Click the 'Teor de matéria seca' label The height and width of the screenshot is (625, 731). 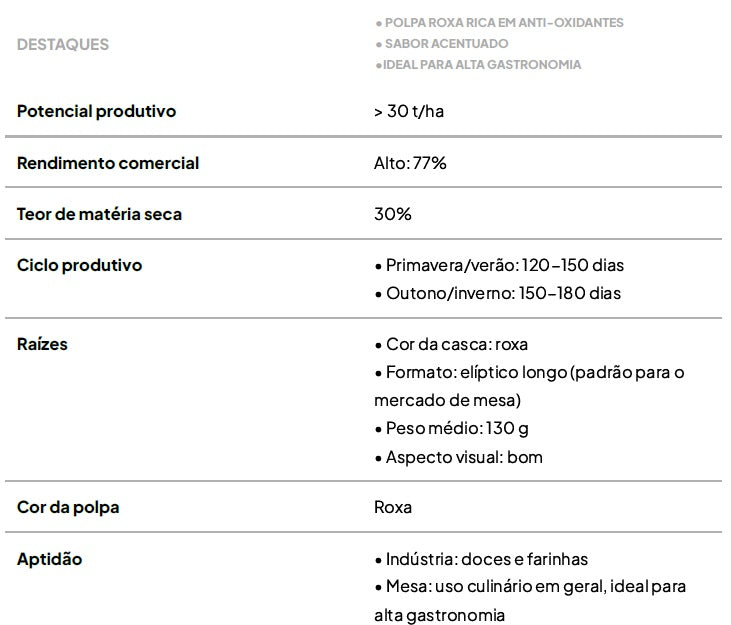tap(99, 214)
